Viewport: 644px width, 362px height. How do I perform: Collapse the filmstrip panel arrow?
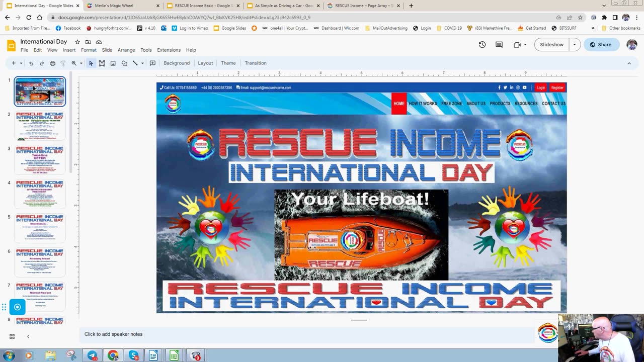[28, 336]
